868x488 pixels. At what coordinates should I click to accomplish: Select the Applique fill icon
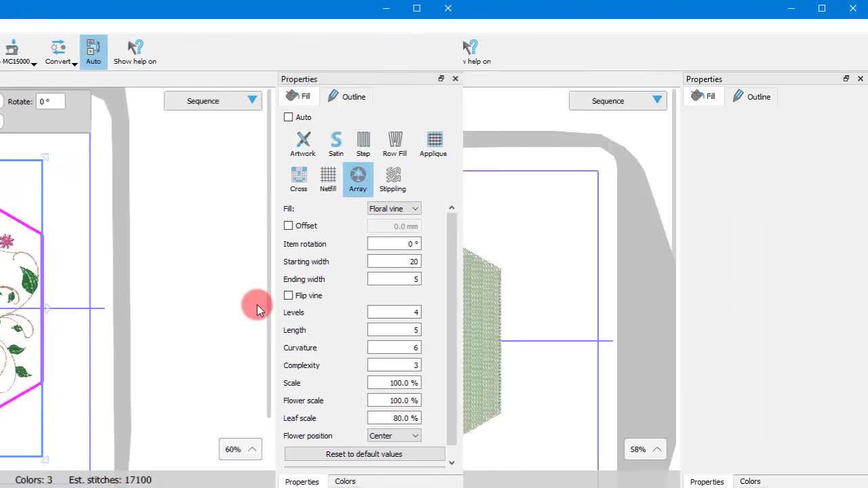coord(433,144)
